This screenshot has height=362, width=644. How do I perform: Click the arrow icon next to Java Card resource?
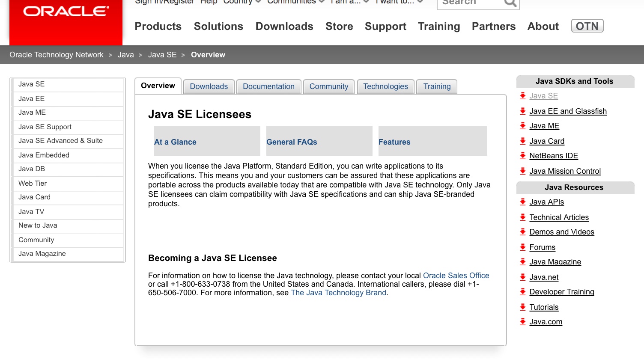(523, 141)
